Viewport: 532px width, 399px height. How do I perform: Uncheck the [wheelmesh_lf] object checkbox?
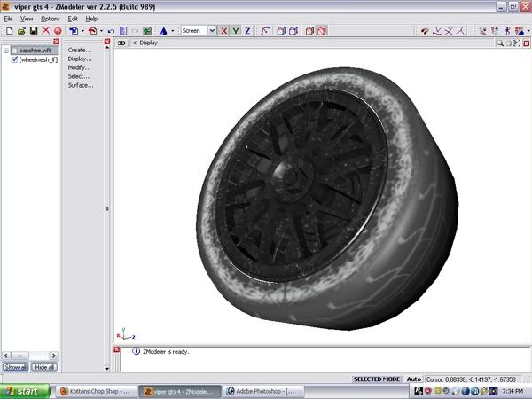click(x=12, y=59)
